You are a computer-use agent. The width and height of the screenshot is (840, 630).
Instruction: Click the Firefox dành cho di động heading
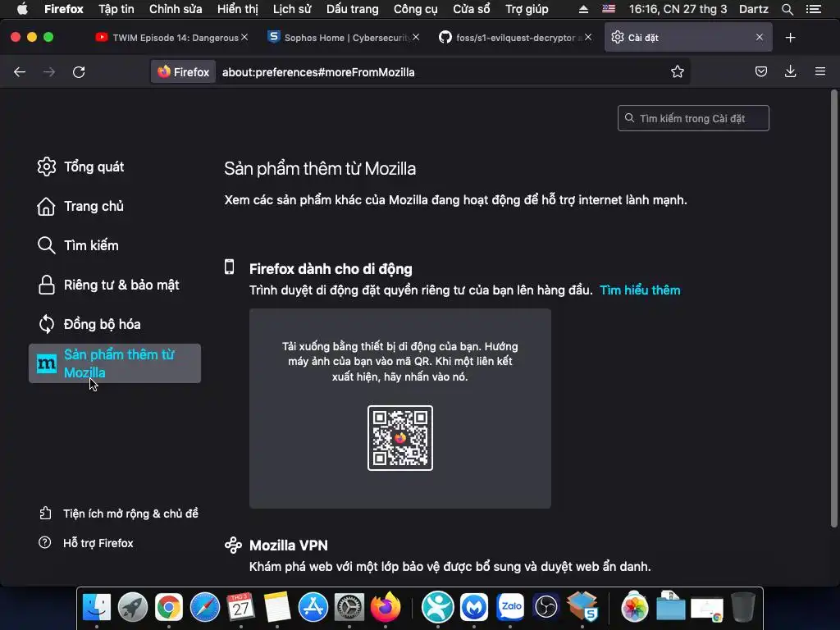click(331, 269)
